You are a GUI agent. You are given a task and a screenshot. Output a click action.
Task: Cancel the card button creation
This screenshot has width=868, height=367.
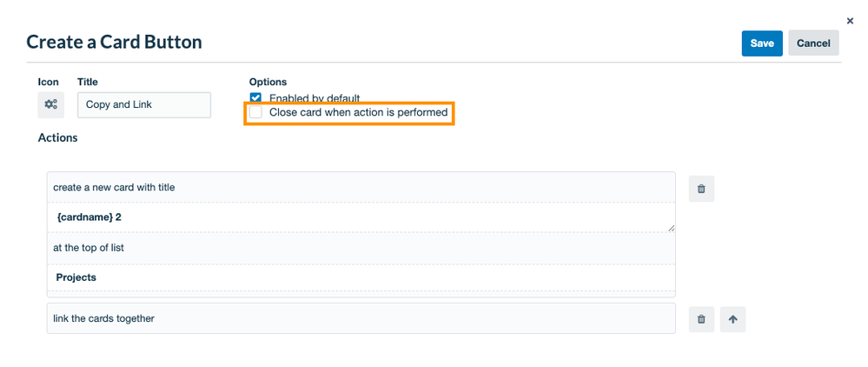pyautogui.click(x=813, y=43)
